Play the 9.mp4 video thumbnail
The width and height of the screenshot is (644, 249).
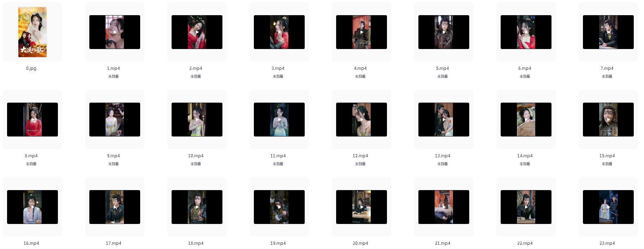(115, 120)
